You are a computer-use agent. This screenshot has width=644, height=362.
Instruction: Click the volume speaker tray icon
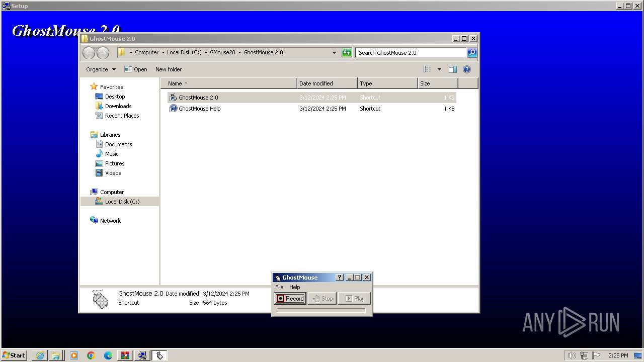[572, 355]
